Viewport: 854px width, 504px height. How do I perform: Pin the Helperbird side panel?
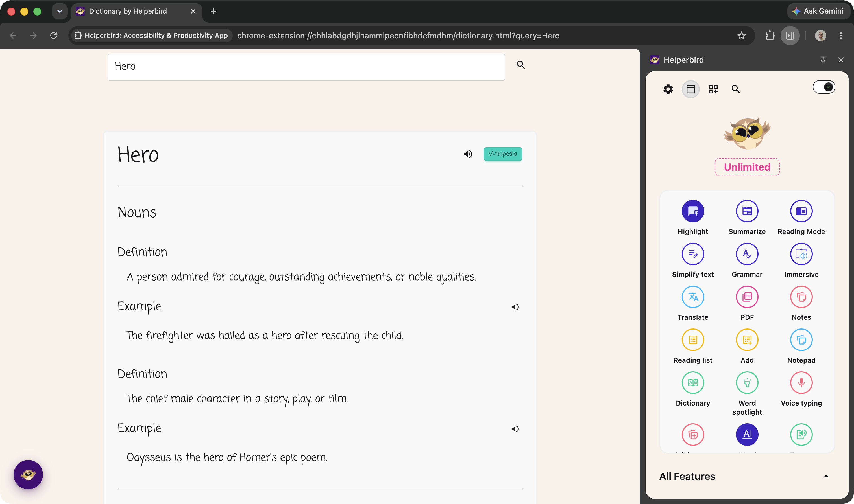823,60
